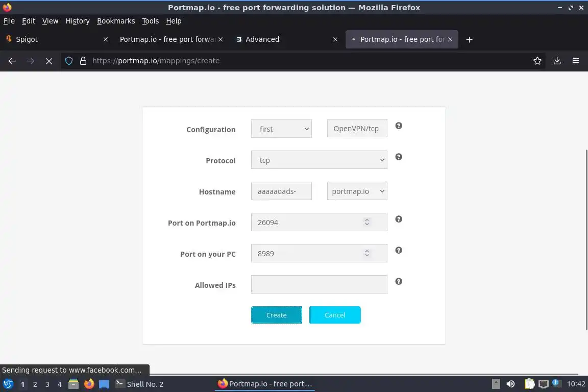Image resolution: width=588 pixels, height=392 pixels.
Task: Click the Port on your PC field 8989
Action: coord(319,253)
